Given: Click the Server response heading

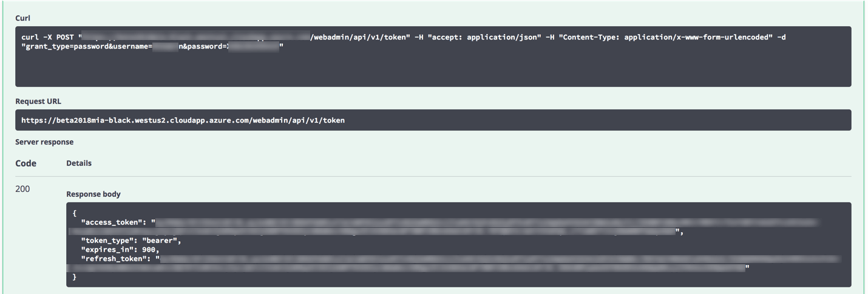Looking at the screenshot, I should 44,142.
